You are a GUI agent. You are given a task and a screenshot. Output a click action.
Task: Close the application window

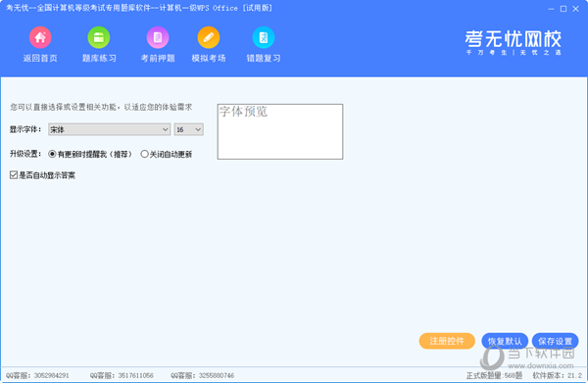coord(575,9)
